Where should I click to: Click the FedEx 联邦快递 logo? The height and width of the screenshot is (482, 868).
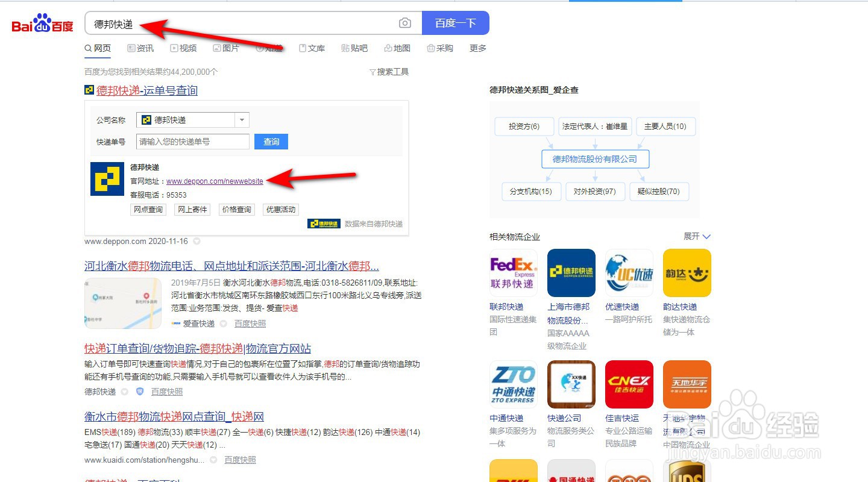tap(513, 272)
